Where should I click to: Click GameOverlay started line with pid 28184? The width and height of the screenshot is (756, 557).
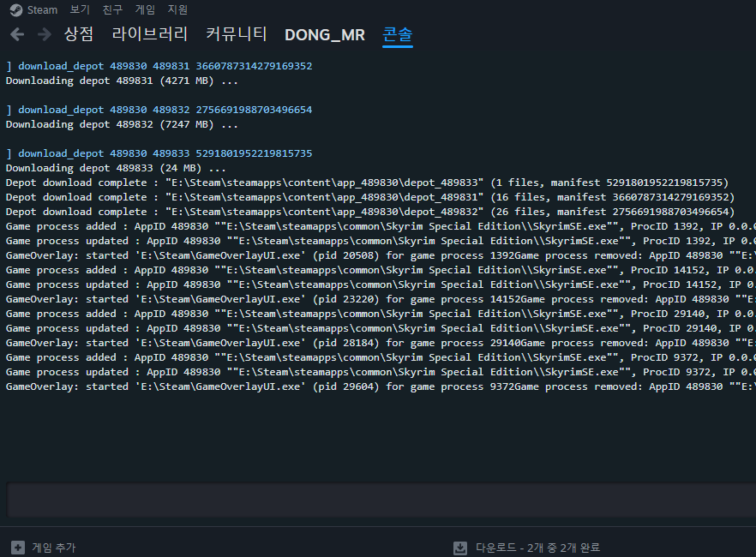click(x=381, y=343)
